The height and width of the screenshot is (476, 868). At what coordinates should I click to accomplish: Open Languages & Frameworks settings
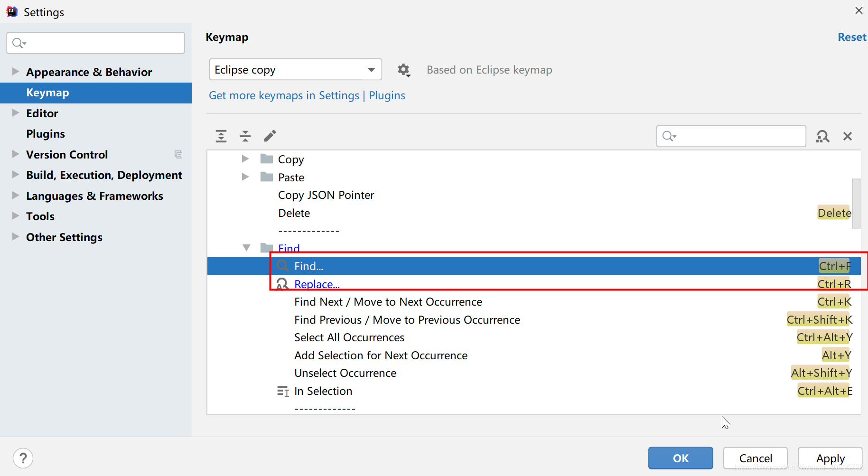coord(94,196)
